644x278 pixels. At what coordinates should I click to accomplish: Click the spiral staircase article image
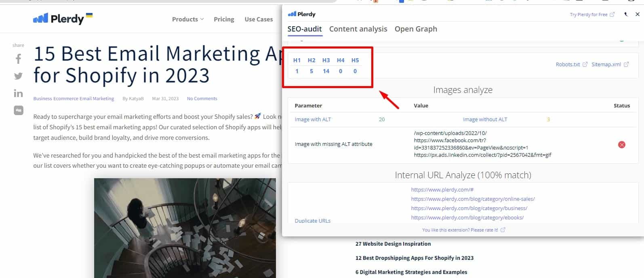coord(185,228)
